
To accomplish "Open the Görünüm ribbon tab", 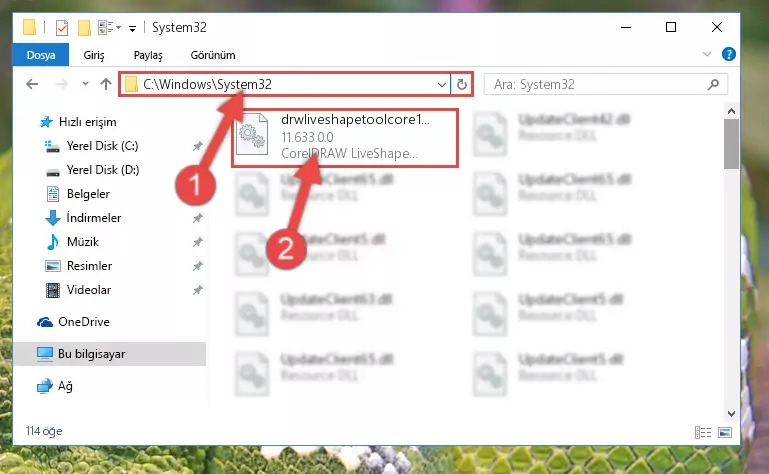I will [213, 55].
